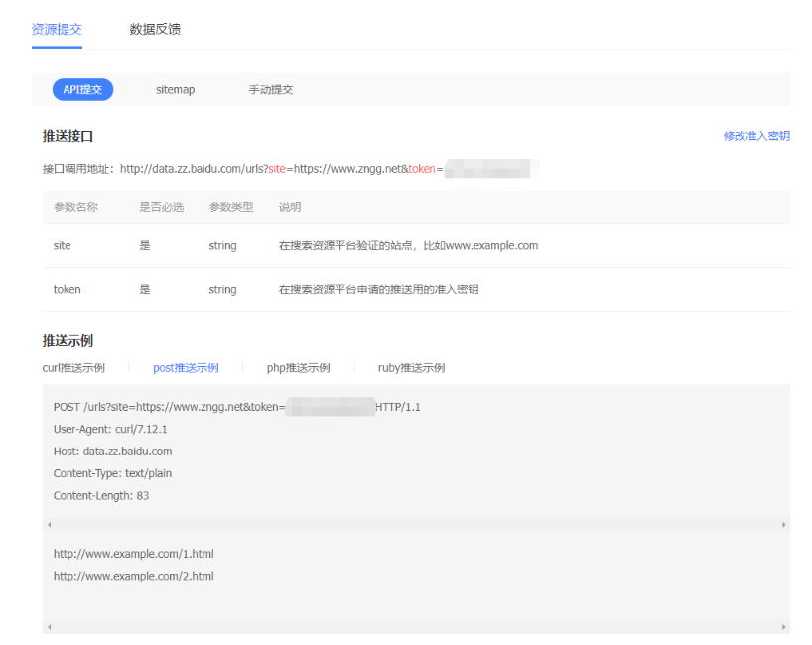The height and width of the screenshot is (645, 812).
Task: Click the string type in token row
Action: tap(222, 290)
